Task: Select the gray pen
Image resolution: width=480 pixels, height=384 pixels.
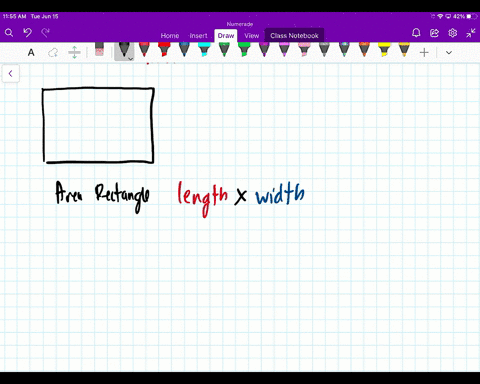Action: (324, 49)
